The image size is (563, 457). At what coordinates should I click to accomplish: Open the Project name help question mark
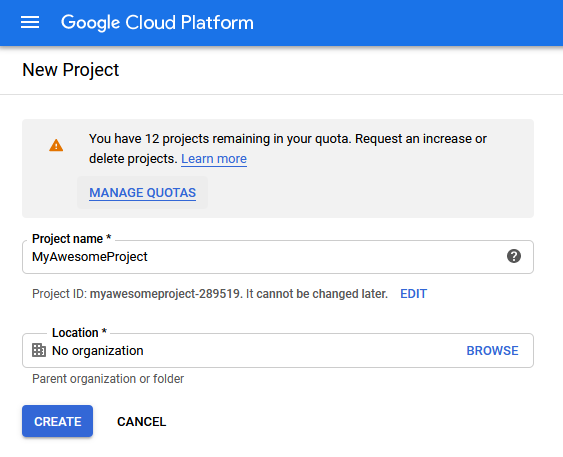(x=514, y=256)
